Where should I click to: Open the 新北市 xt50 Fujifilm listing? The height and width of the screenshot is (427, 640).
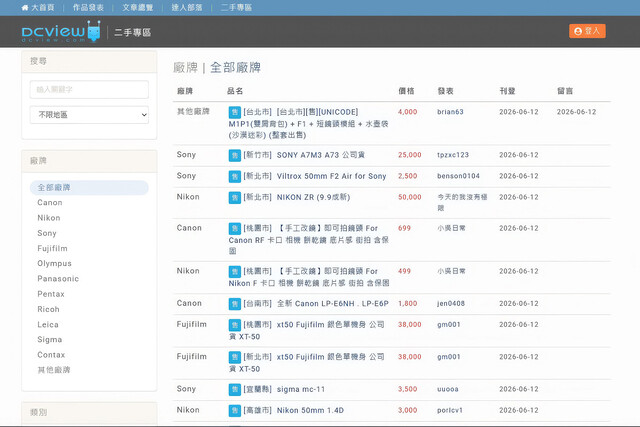click(x=307, y=363)
